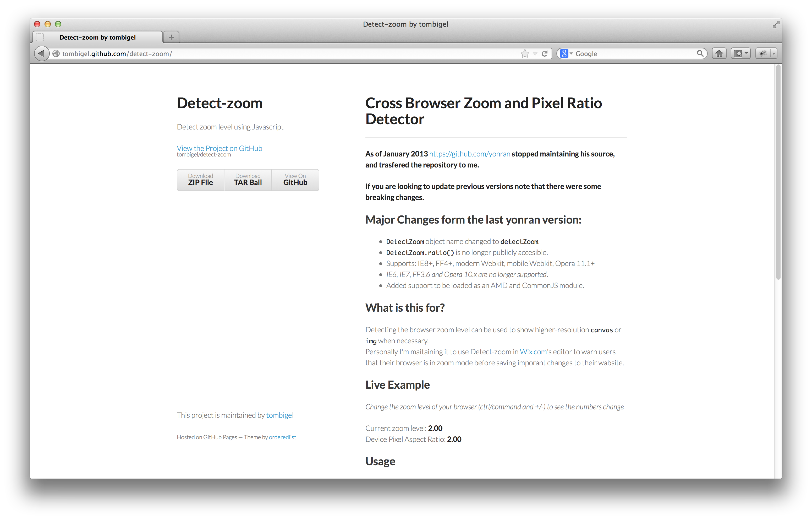The image size is (812, 520).
Task: Click the Google search input field
Action: (x=640, y=53)
